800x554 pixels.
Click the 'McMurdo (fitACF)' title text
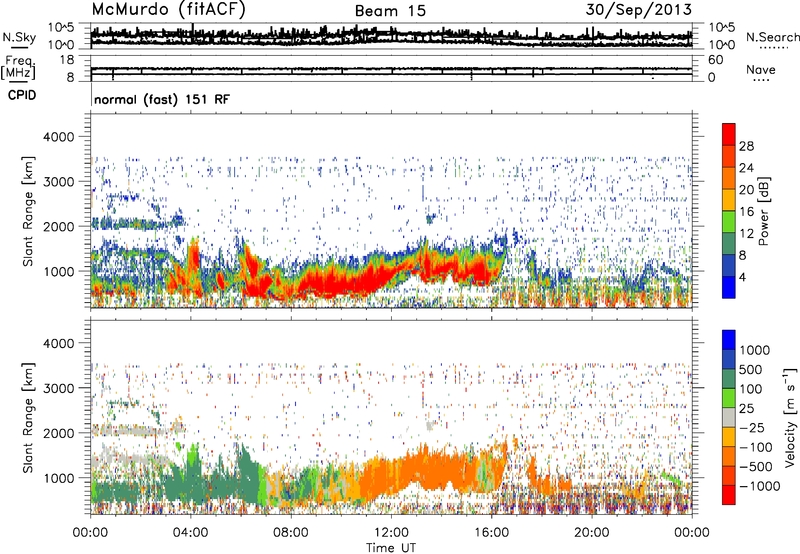coord(168,10)
